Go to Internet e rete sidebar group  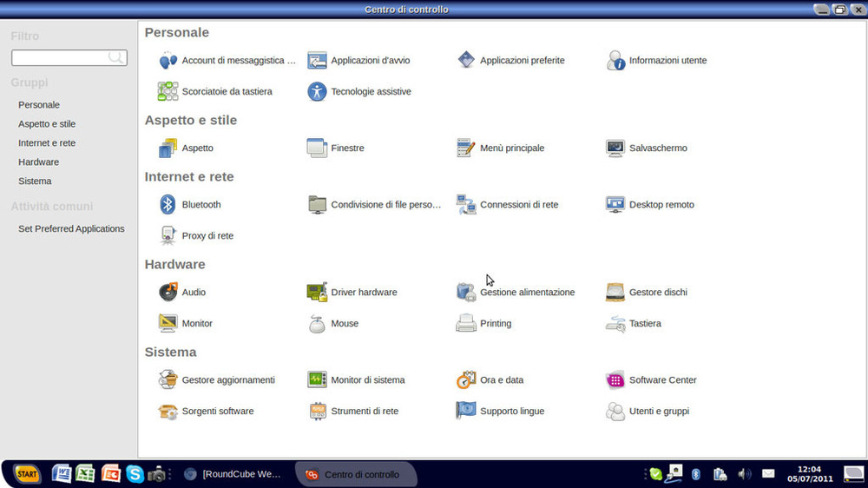click(x=47, y=143)
